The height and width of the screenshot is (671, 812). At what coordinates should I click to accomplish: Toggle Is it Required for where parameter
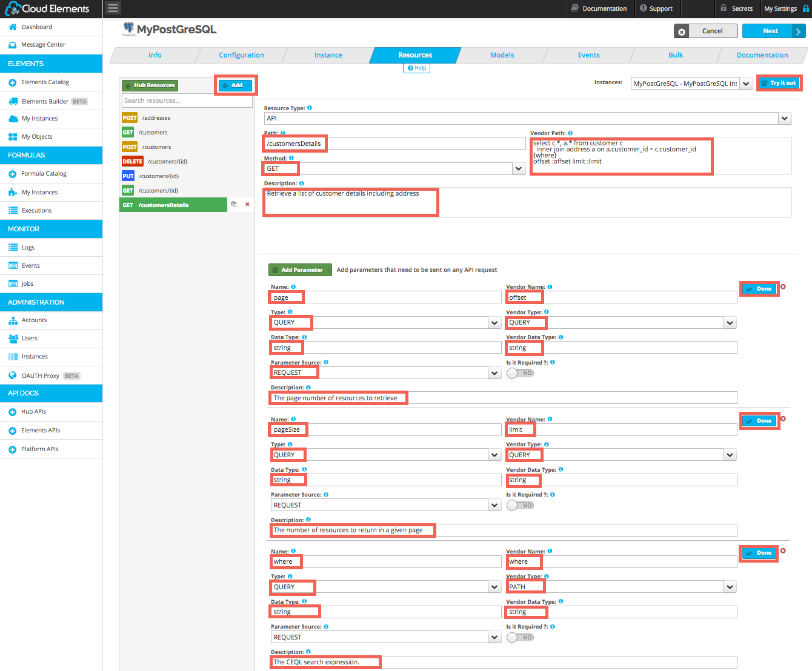pyautogui.click(x=520, y=638)
